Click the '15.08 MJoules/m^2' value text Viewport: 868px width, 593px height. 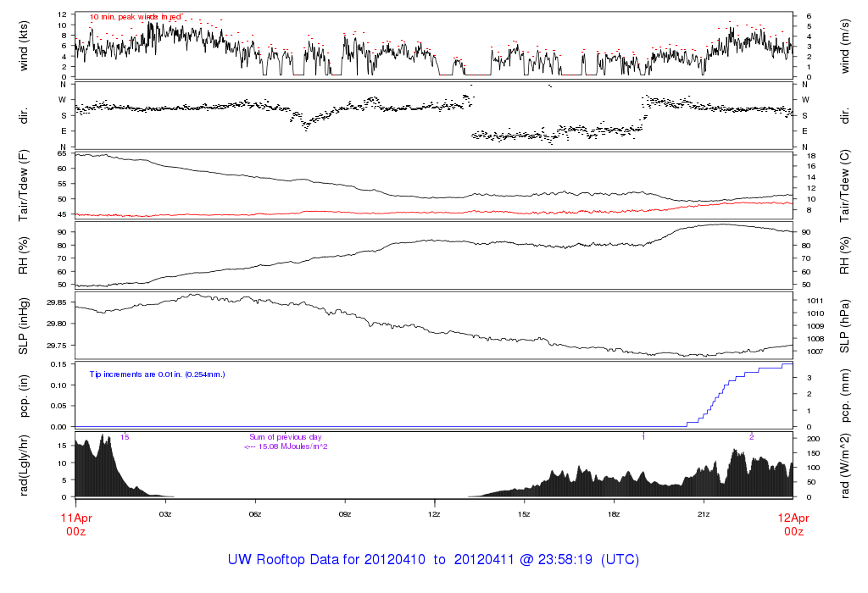(x=286, y=446)
